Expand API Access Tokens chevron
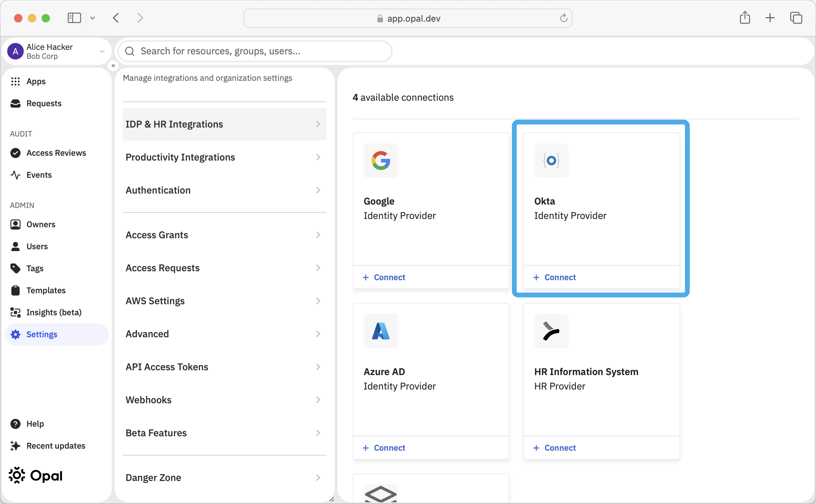This screenshot has height=504, width=816. pos(318,367)
